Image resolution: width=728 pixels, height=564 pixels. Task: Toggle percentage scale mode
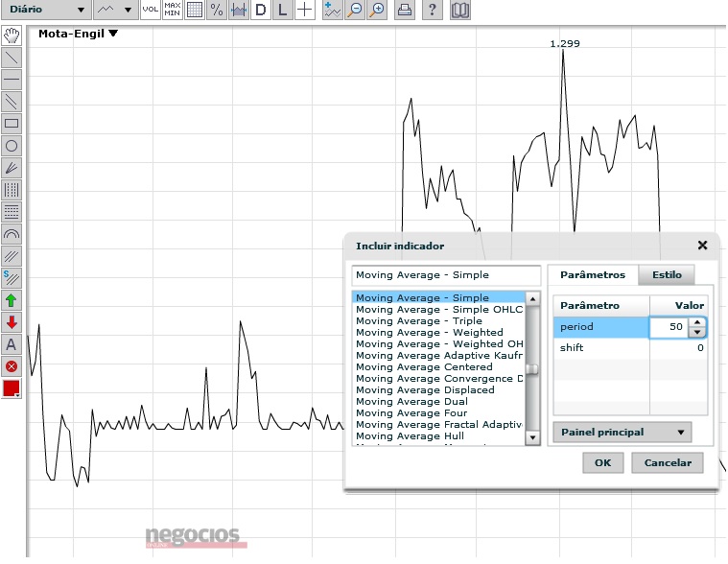[x=217, y=10]
